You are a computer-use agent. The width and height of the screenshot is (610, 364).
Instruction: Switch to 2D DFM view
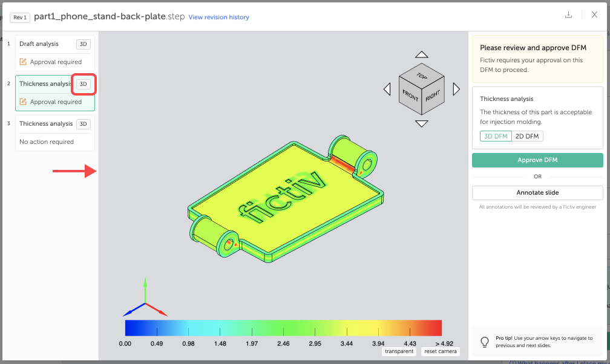(x=527, y=136)
